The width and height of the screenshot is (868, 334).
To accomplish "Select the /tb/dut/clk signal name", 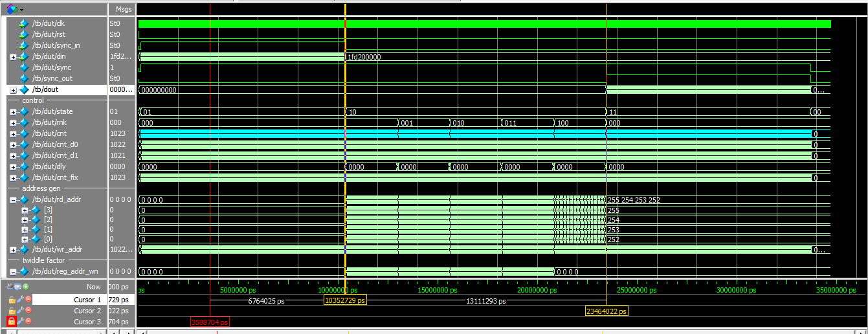I will [49, 23].
